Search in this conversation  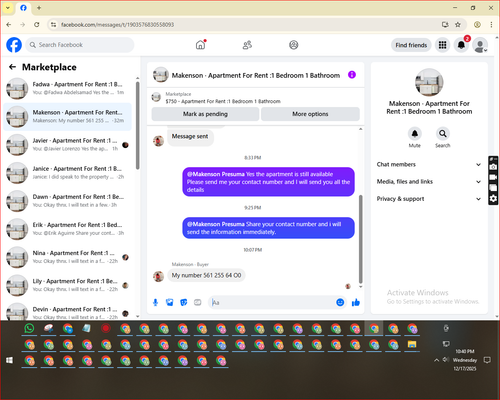442,134
